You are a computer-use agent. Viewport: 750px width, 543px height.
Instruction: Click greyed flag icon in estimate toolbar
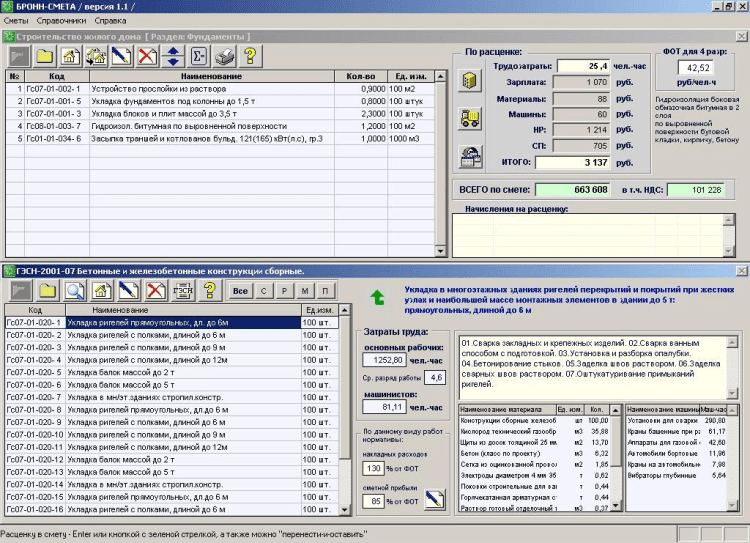[x=19, y=56]
